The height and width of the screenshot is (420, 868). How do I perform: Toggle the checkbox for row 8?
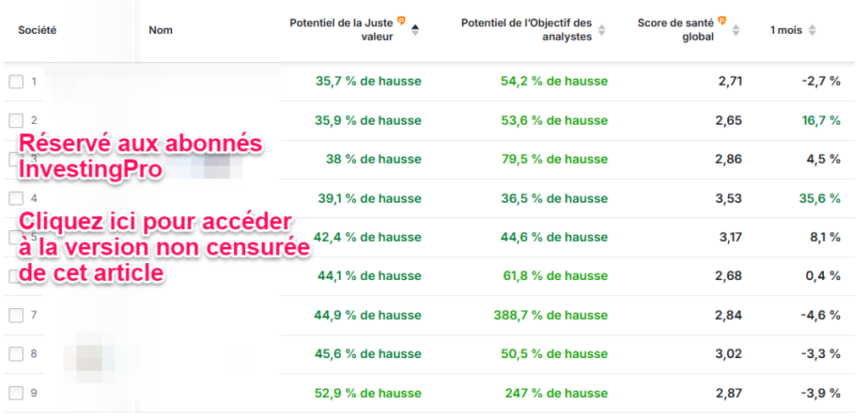[x=16, y=355]
